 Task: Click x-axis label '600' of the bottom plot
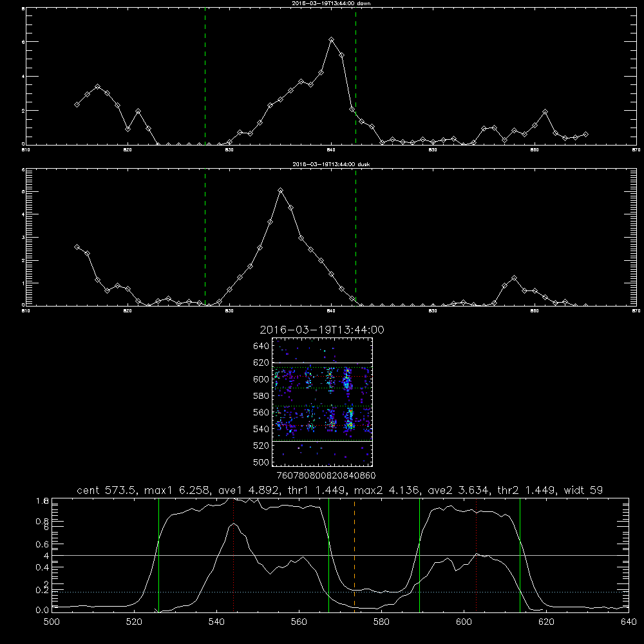(464, 622)
